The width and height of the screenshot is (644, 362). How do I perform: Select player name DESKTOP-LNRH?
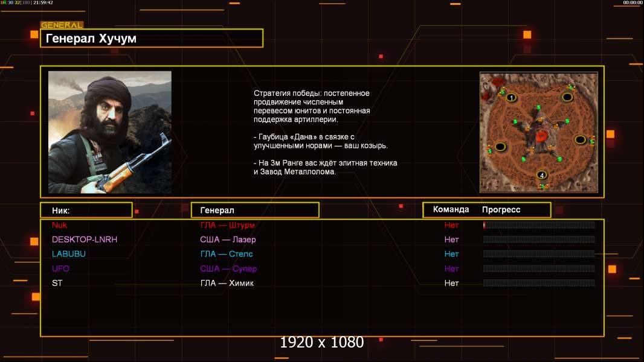click(x=85, y=240)
